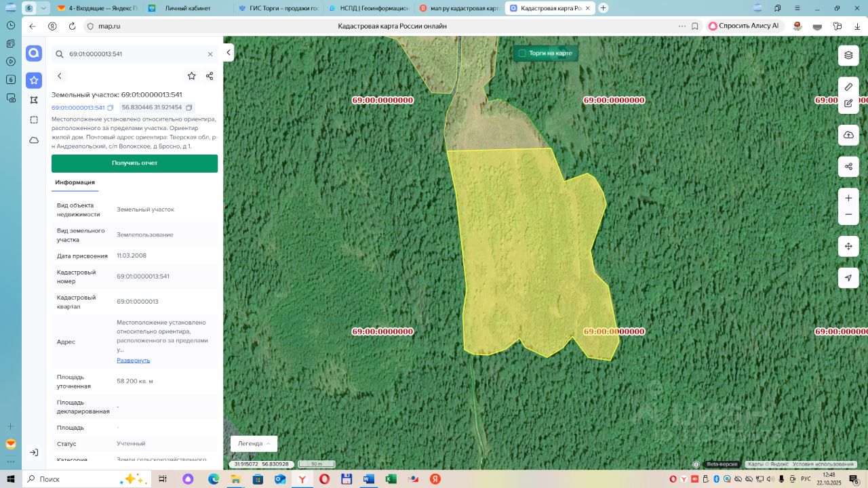Screen dimensions: 868x488
Task: Click the 'Получить отчет' button
Action: (x=134, y=163)
